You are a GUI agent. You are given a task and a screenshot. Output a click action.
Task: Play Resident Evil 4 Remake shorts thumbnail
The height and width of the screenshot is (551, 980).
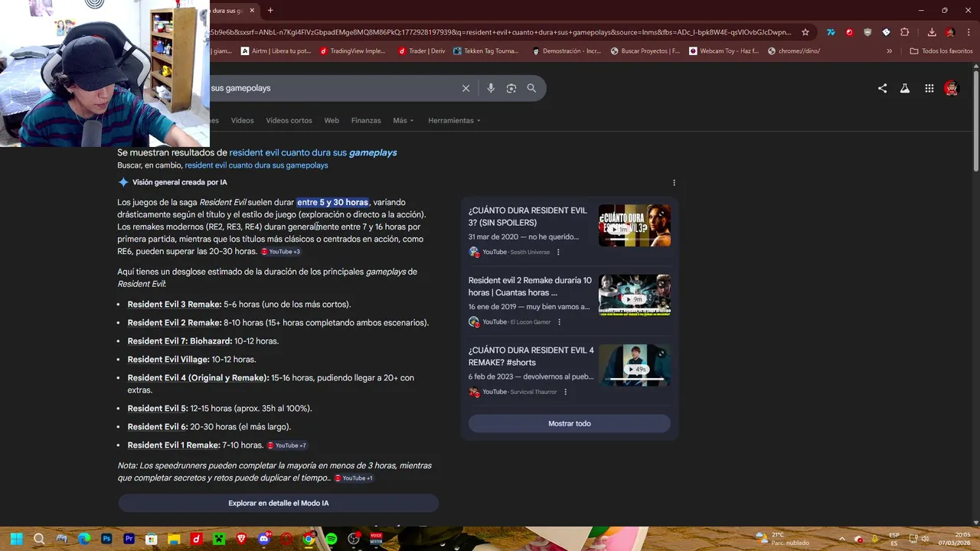[x=634, y=365]
